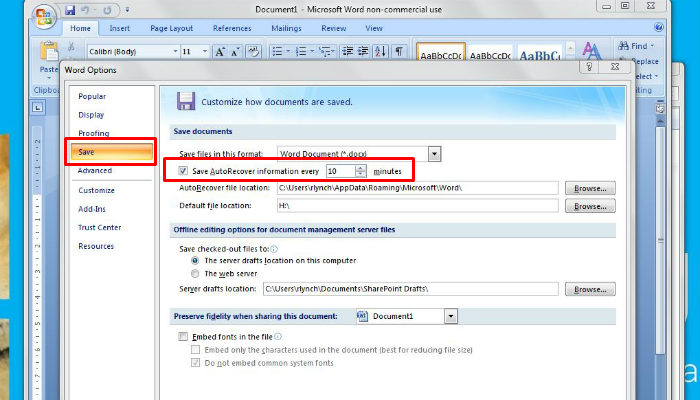
Task: Toggle Save AutoRecover information checkbox
Action: tap(183, 171)
